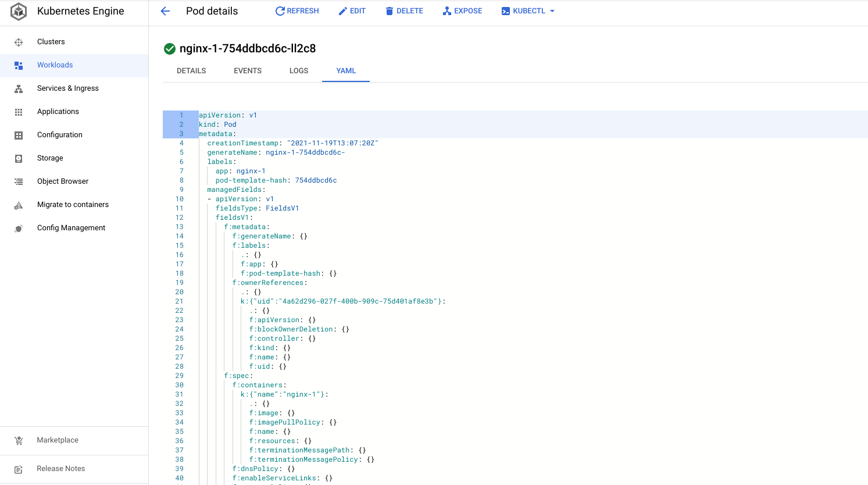This screenshot has width=868, height=485.
Task: Click the f:ownerReferences YAML line
Action: [x=270, y=283]
